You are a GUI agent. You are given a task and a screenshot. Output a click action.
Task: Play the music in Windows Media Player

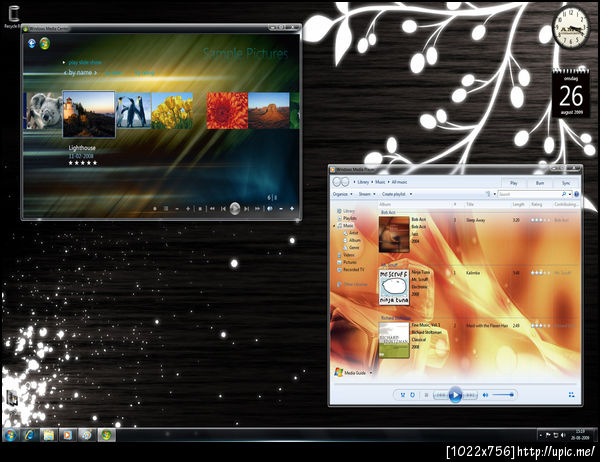pos(455,395)
